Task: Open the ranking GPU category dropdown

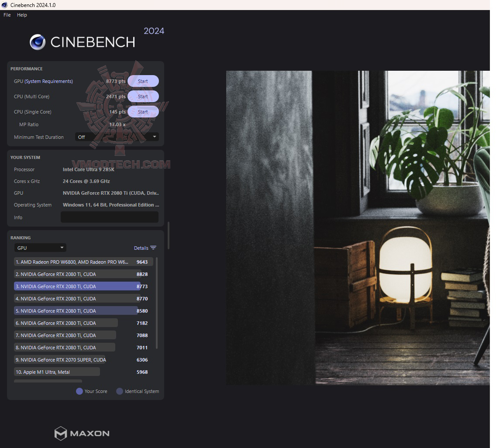Action: tap(40, 248)
